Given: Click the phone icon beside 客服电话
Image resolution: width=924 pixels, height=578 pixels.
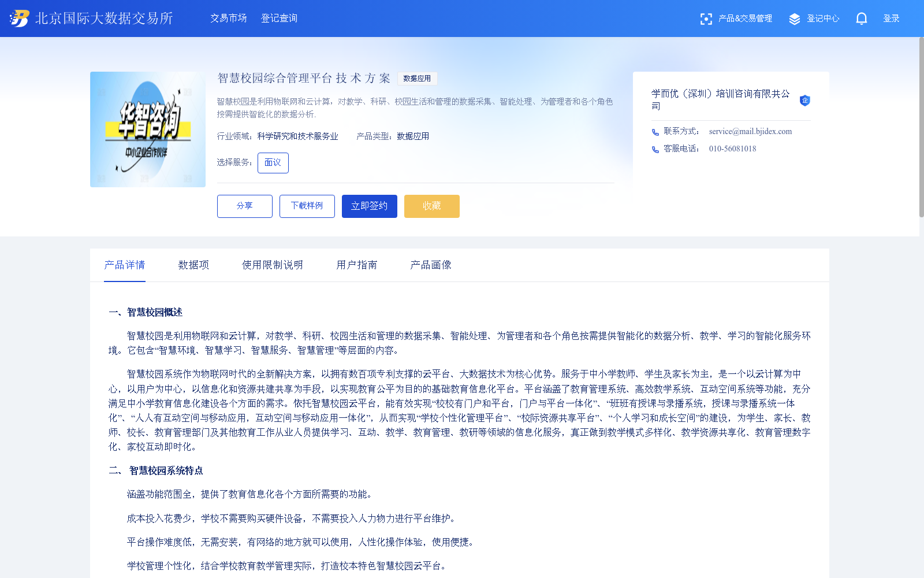Looking at the screenshot, I should point(655,150).
